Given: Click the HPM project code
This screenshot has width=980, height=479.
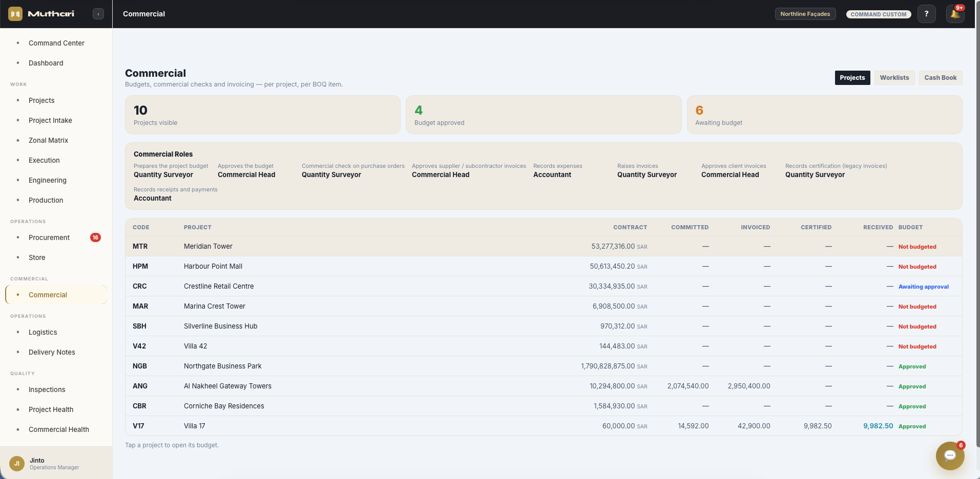Looking at the screenshot, I should [140, 266].
